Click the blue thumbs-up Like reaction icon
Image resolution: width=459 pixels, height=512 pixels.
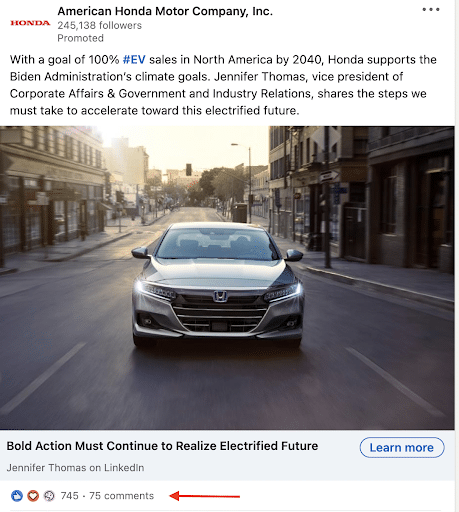(x=17, y=496)
